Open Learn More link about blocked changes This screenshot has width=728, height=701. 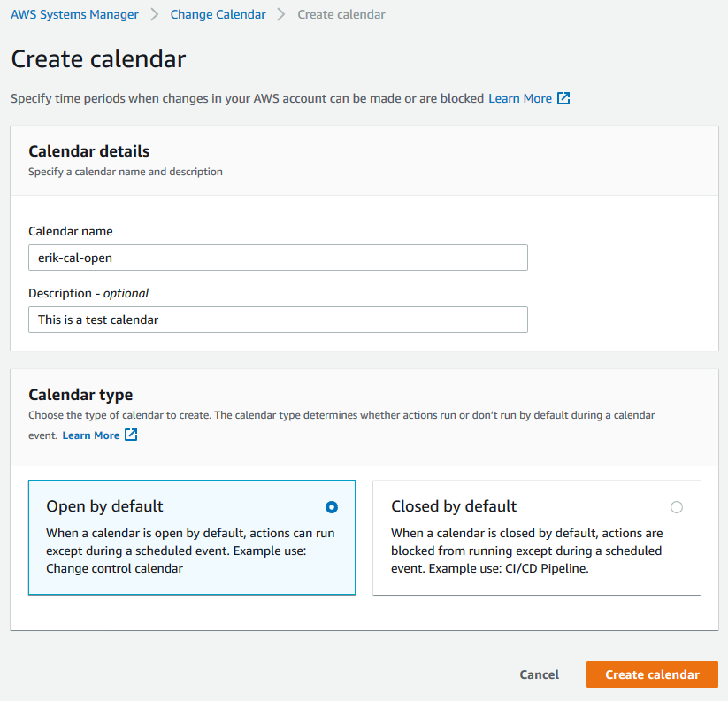[x=520, y=98]
